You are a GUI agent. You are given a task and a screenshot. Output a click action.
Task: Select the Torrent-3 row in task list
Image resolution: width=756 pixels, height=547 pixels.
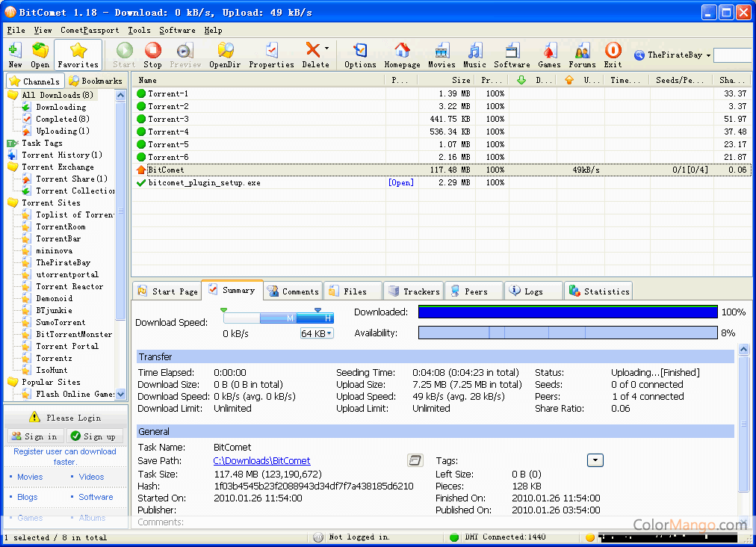tap(168, 120)
